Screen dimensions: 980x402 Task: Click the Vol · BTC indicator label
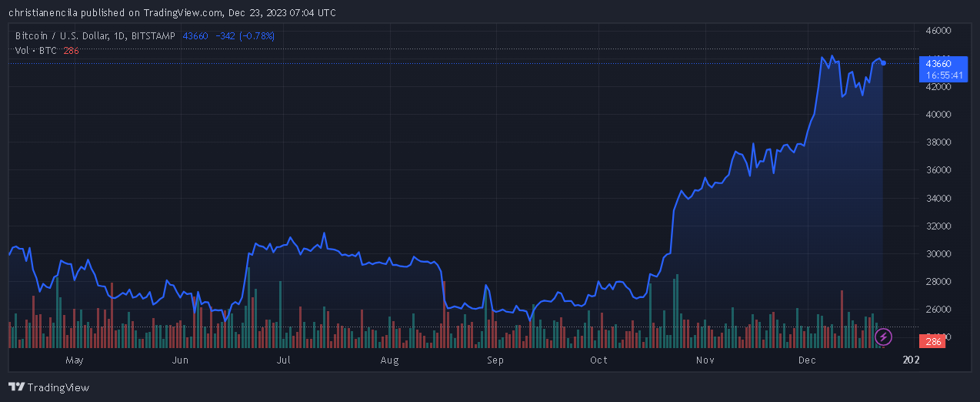[x=36, y=50]
